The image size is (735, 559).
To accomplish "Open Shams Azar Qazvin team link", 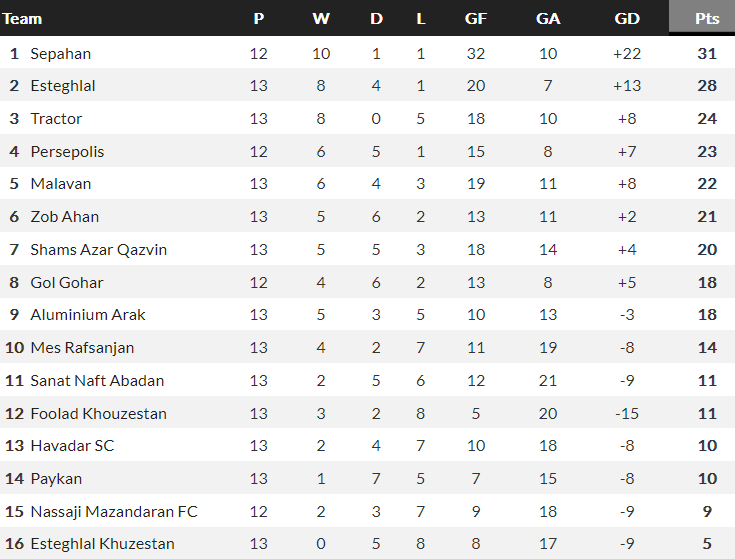I will 98,250.
